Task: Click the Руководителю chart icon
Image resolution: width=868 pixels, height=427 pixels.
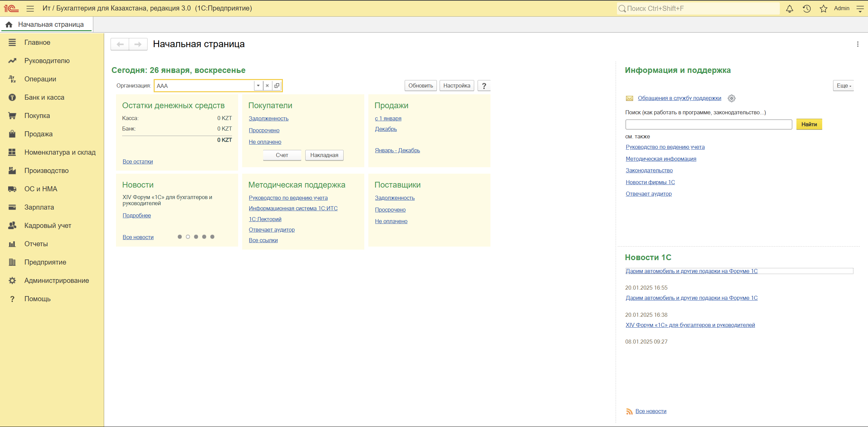Action: [x=12, y=61]
